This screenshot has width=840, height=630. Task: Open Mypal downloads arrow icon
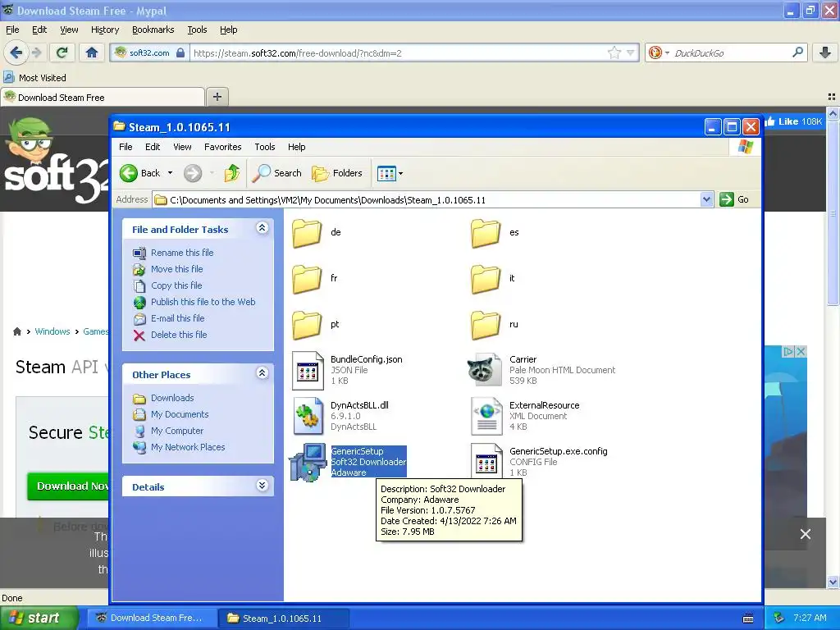pyautogui.click(x=825, y=52)
